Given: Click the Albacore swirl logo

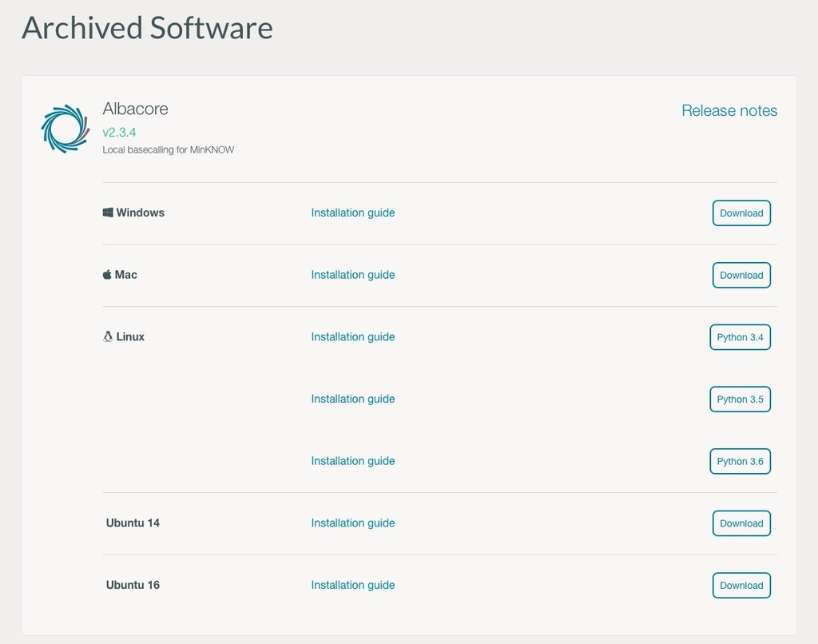Looking at the screenshot, I should pos(66,129).
